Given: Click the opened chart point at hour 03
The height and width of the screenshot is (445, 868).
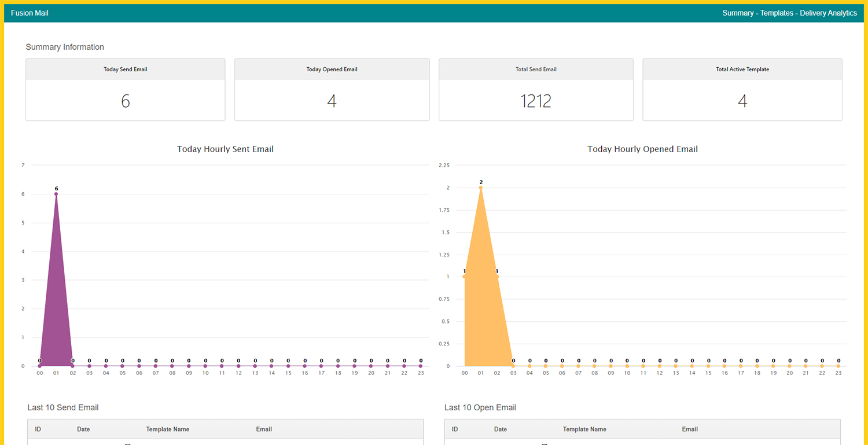Looking at the screenshot, I should [x=513, y=366].
